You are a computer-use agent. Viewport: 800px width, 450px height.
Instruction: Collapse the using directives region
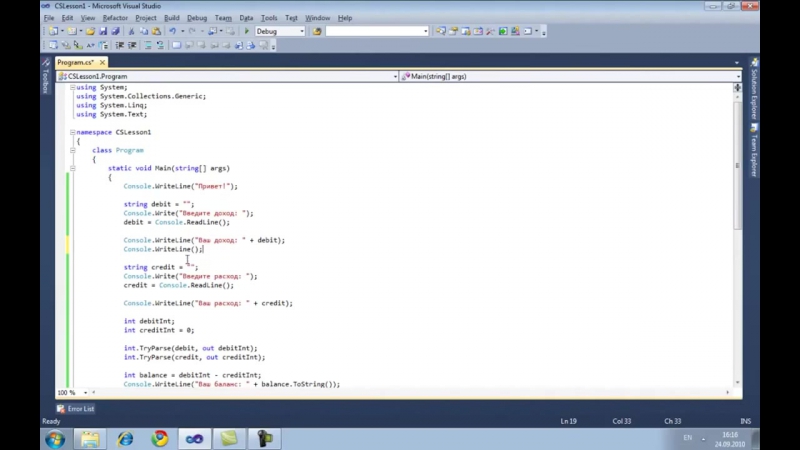point(73,88)
